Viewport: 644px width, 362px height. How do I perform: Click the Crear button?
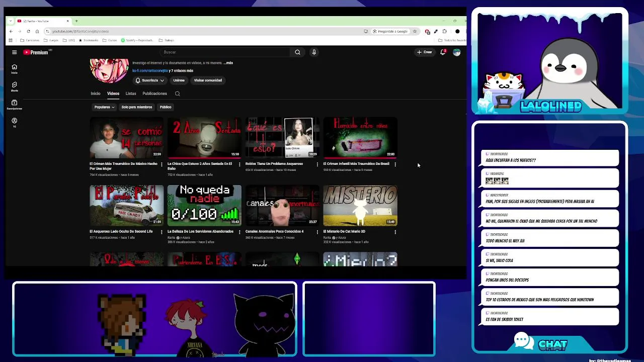coord(425,52)
